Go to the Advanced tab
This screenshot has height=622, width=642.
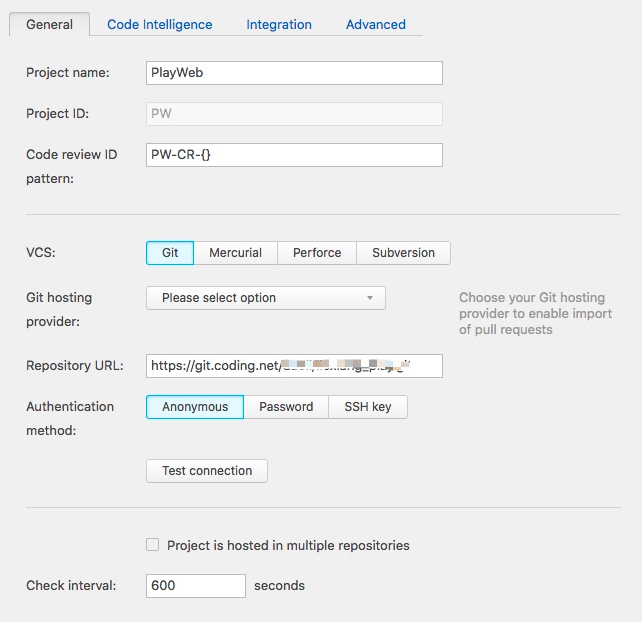(x=375, y=24)
